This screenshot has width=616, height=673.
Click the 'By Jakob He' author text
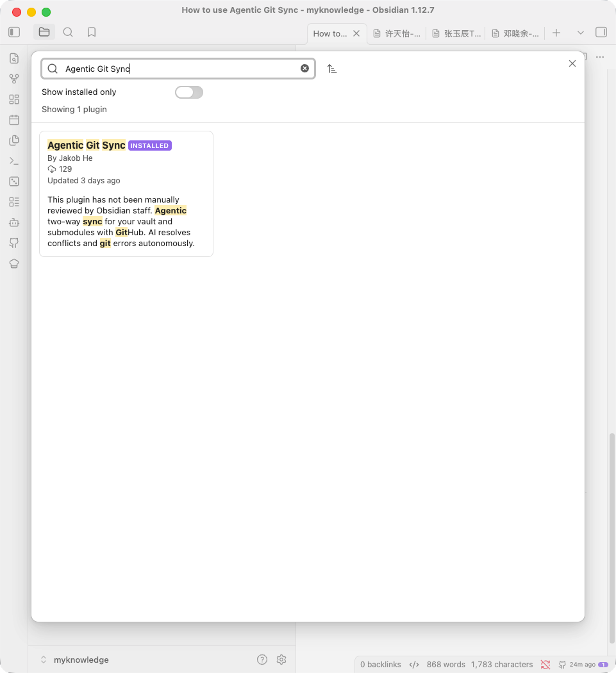tap(70, 158)
